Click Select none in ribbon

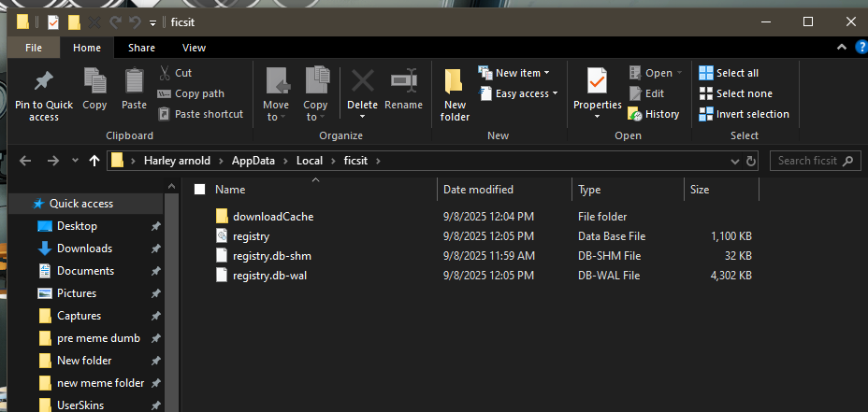point(736,93)
